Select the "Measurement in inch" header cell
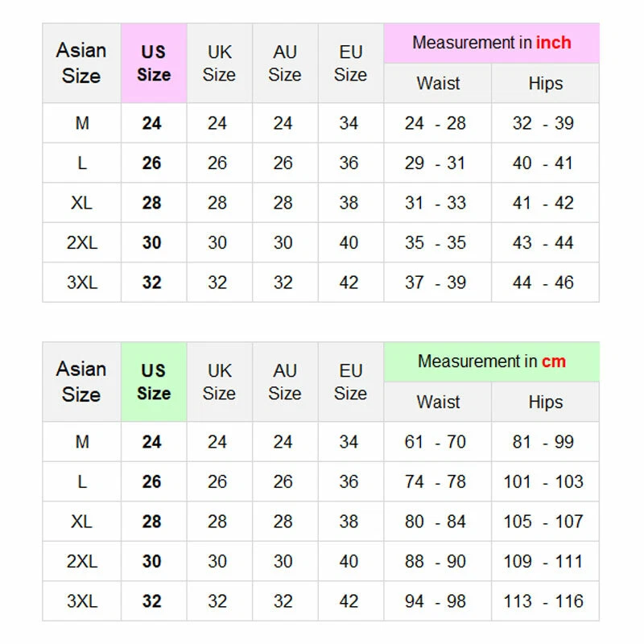Viewport: 644px width, 644px height. tap(491, 43)
